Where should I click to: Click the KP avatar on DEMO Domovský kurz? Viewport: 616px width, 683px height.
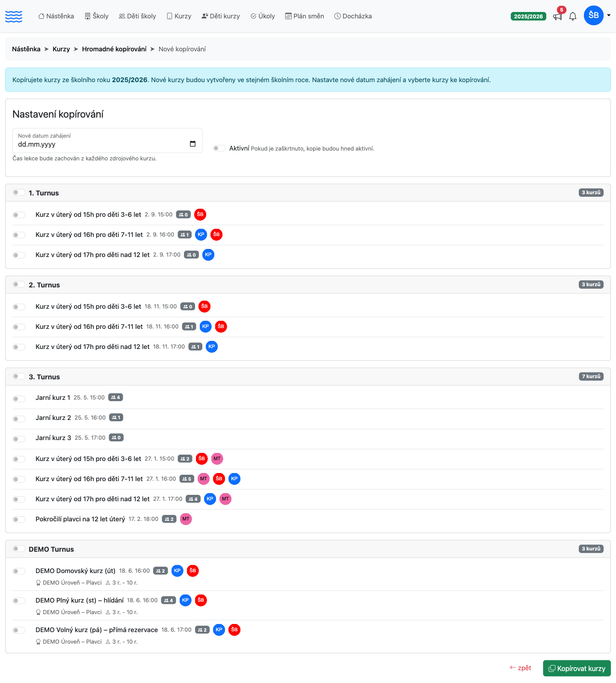178,571
